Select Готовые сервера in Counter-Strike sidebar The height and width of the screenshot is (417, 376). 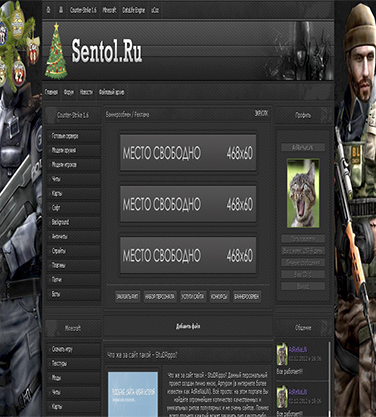73,136
